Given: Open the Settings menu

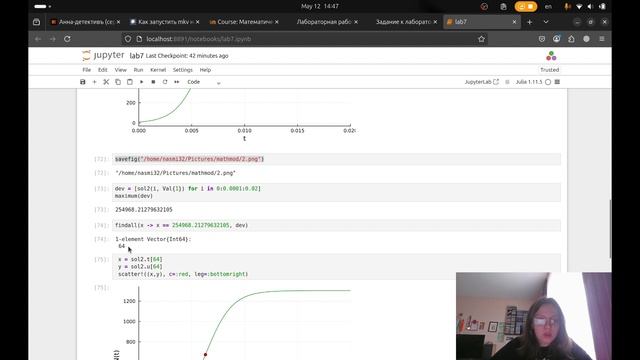Looking at the screenshot, I should tap(182, 70).
